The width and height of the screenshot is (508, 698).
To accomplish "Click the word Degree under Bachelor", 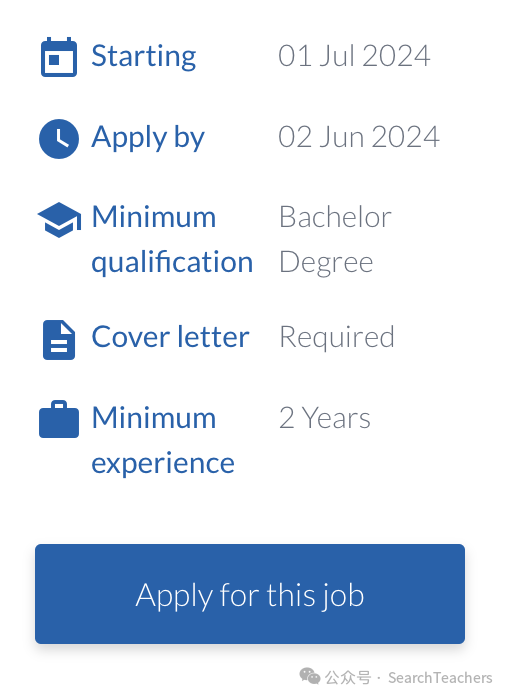I will tap(326, 263).
